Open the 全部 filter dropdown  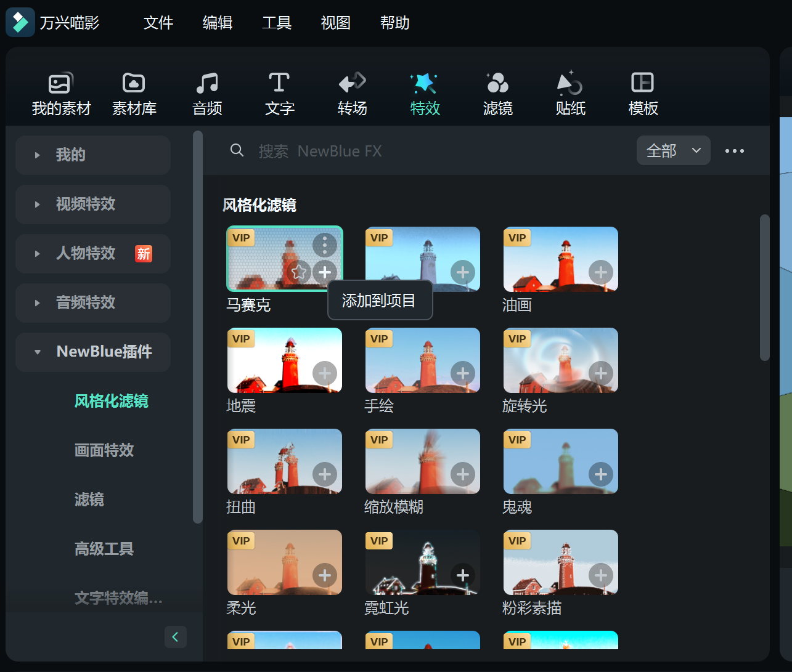click(673, 150)
